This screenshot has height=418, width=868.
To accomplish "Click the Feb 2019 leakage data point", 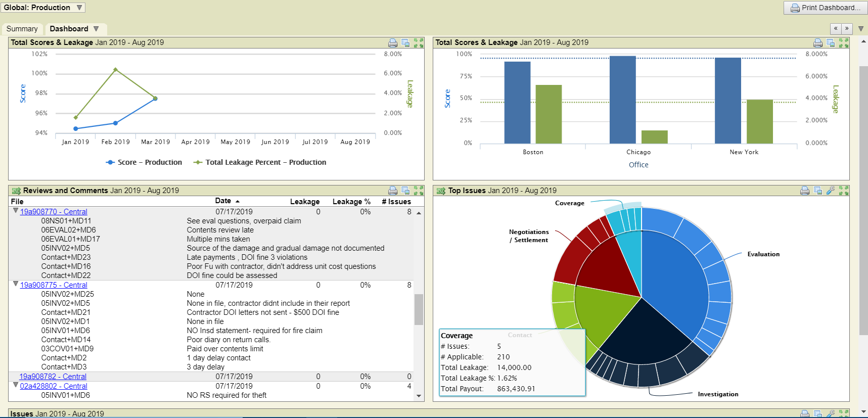I will 116,70.
